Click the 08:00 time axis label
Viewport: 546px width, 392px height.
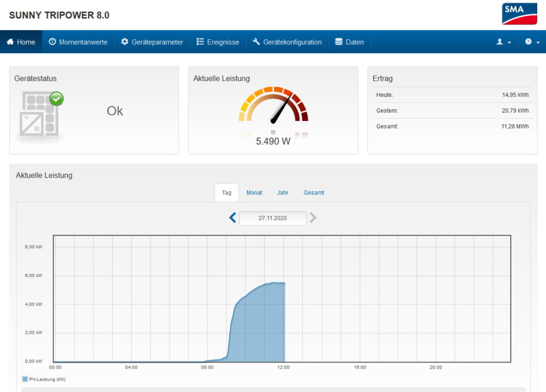point(207,367)
